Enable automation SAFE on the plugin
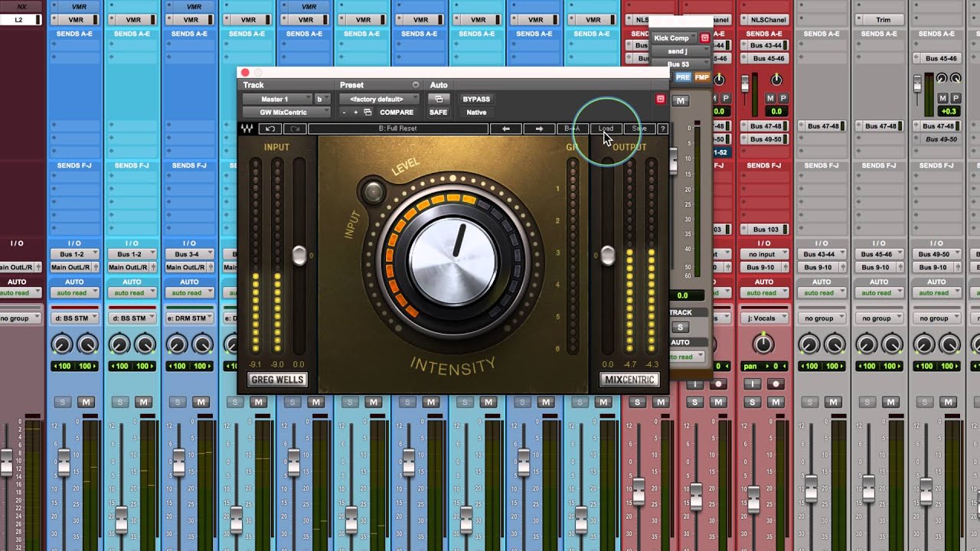Viewport: 980px width, 551px height. click(438, 112)
